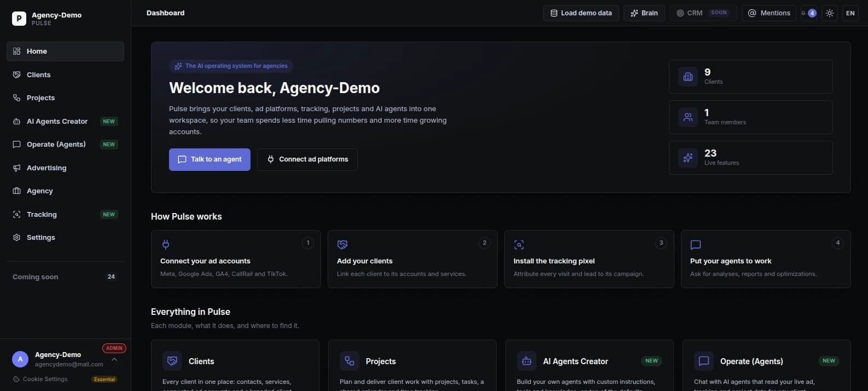The image size is (868, 391).
Task: Click the Settings gear icon in sidebar
Action: 16,237
